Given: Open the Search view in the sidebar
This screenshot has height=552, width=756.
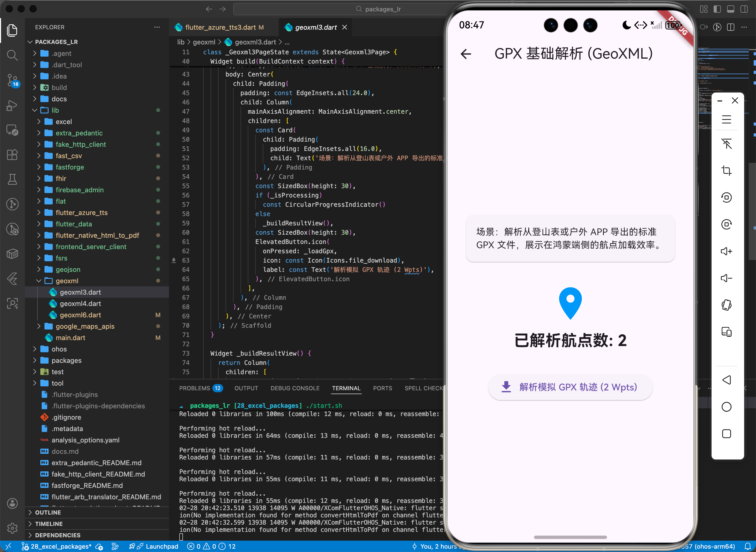Looking at the screenshot, I should (x=12, y=56).
